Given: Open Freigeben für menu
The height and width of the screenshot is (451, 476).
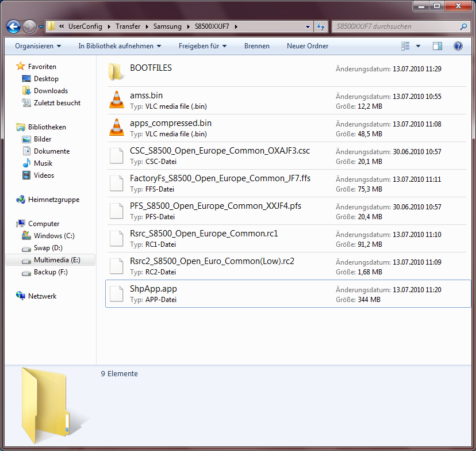Looking at the screenshot, I should tap(202, 46).
